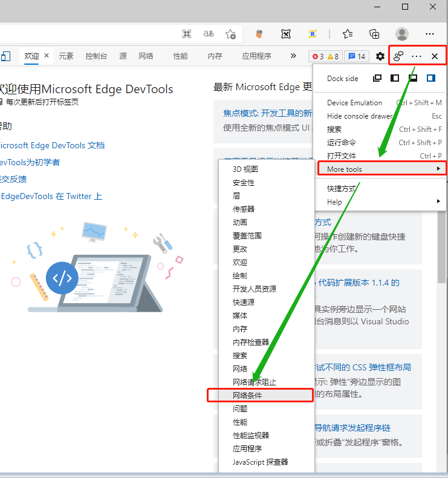Switch to the 欢迎 tab
Image resolution: width=448 pixels, height=478 pixels.
[31, 56]
